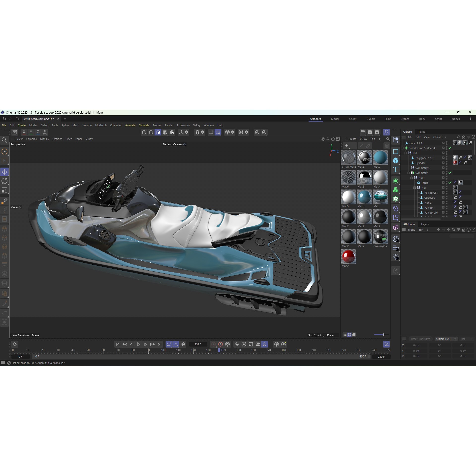Select the Rotate tool
476x476 pixels.
tap(4, 181)
